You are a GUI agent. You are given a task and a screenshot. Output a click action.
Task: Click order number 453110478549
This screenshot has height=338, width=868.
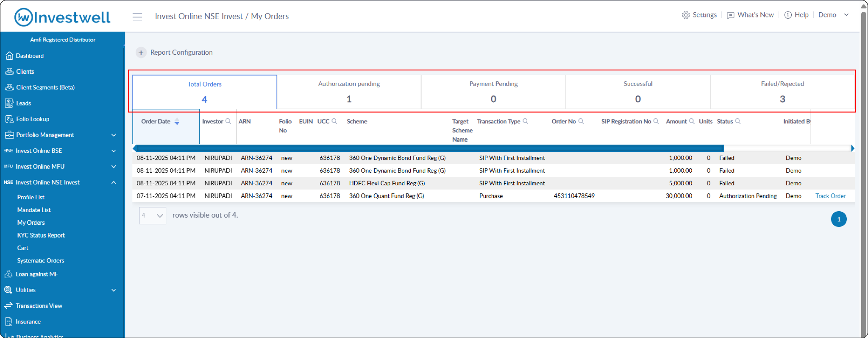tap(574, 196)
